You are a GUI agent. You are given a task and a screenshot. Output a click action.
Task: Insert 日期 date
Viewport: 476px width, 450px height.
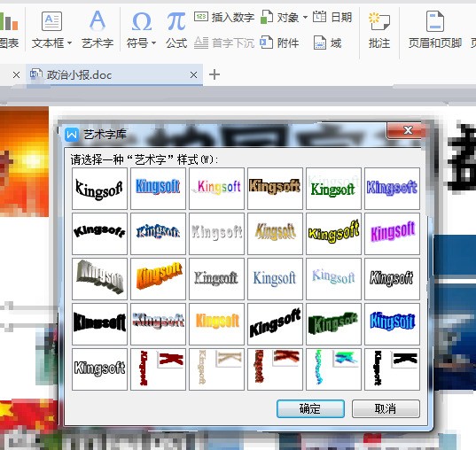coord(332,18)
